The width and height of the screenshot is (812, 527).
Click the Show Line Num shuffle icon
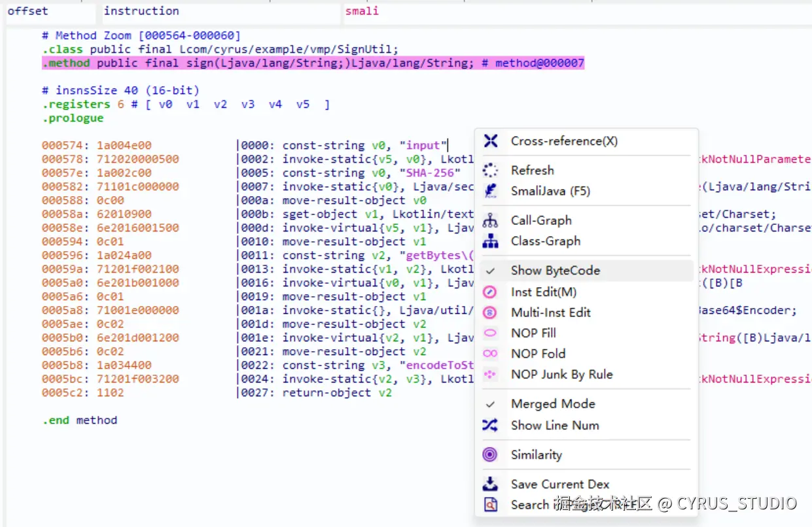490,425
